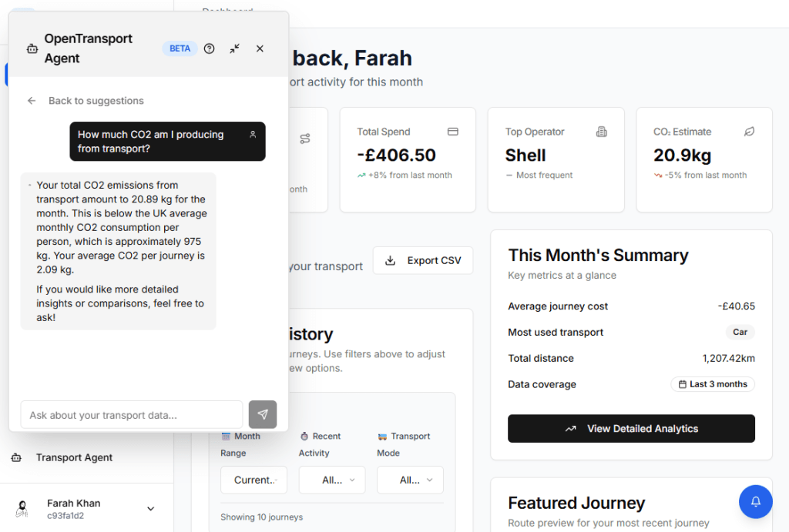Screen dimensions: 789x532
Task: Click the BETA badge
Action: pos(180,49)
